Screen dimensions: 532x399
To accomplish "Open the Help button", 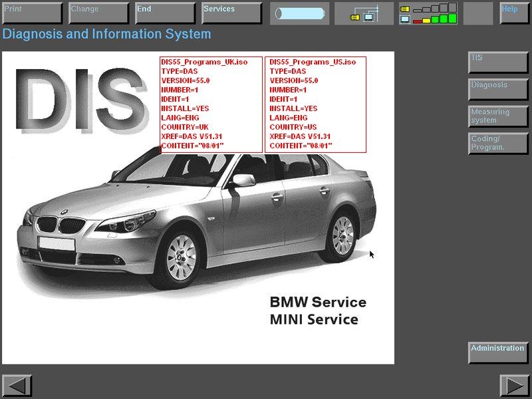I will (514, 13).
